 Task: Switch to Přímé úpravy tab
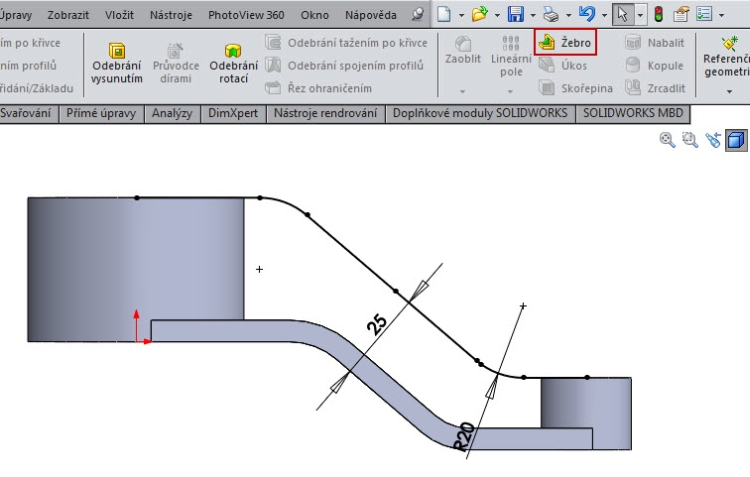coord(101,113)
